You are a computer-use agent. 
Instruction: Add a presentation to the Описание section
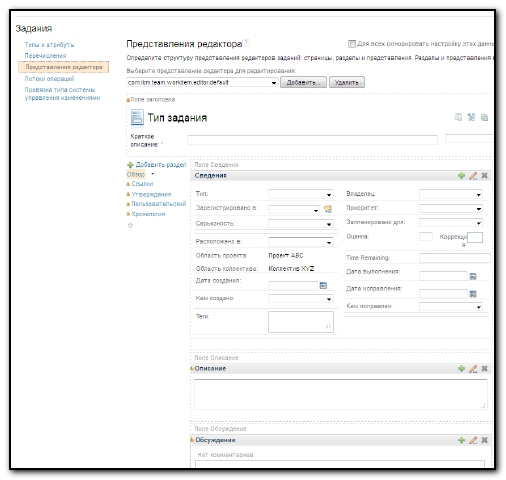click(461, 368)
